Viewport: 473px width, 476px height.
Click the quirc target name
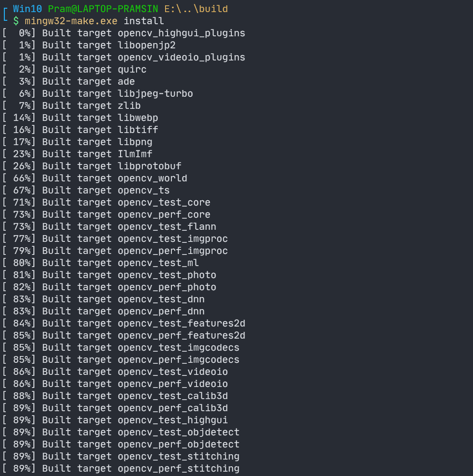[132, 70]
